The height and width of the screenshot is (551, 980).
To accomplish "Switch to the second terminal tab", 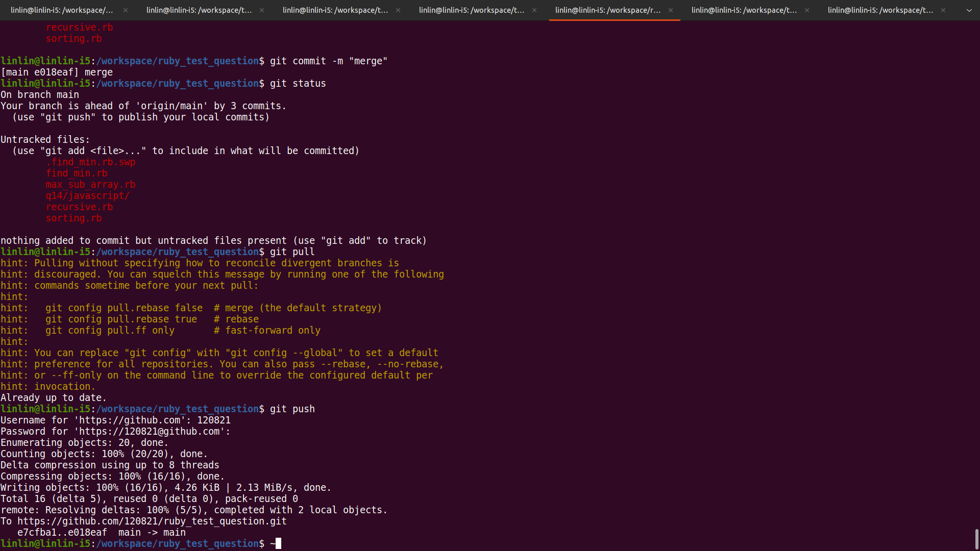I will tap(199, 10).
